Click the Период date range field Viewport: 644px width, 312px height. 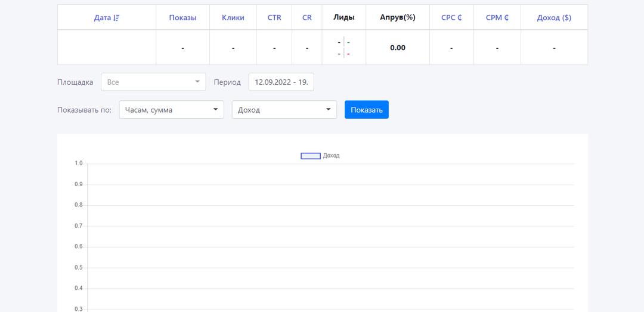[281, 82]
